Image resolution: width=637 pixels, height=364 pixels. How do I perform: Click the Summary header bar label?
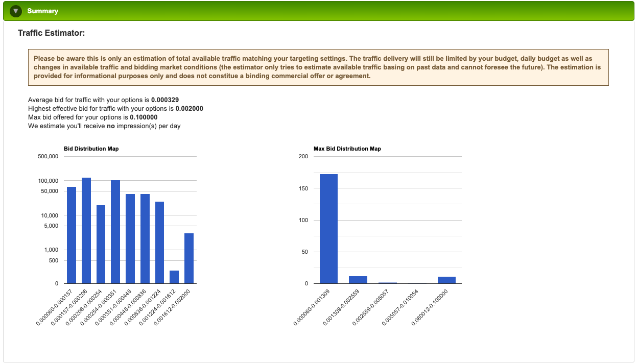pyautogui.click(x=43, y=11)
